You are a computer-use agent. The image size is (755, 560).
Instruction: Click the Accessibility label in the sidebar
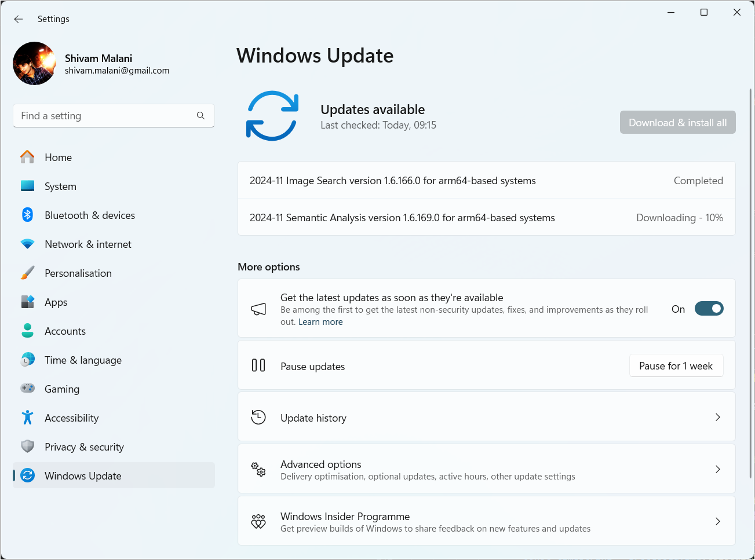(72, 418)
